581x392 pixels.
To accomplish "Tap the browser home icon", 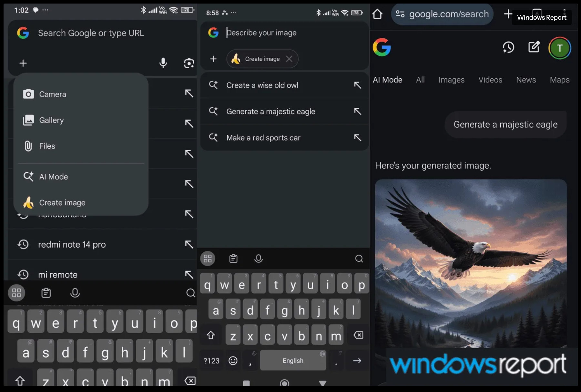I will click(377, 14).
